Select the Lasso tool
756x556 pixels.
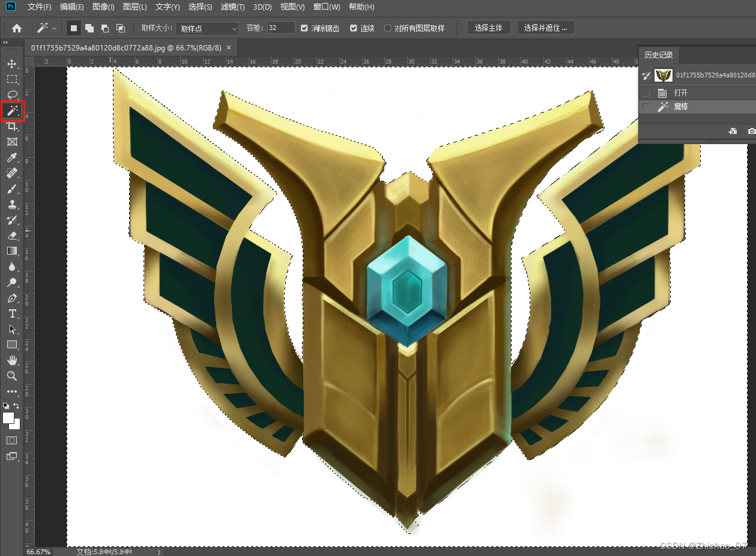pyautogui.click(x=12, y=95)
